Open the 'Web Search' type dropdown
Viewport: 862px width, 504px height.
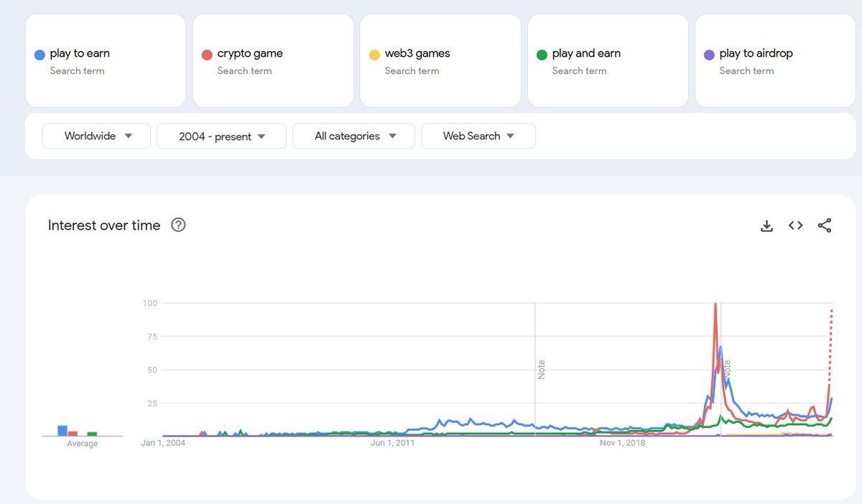478,136
